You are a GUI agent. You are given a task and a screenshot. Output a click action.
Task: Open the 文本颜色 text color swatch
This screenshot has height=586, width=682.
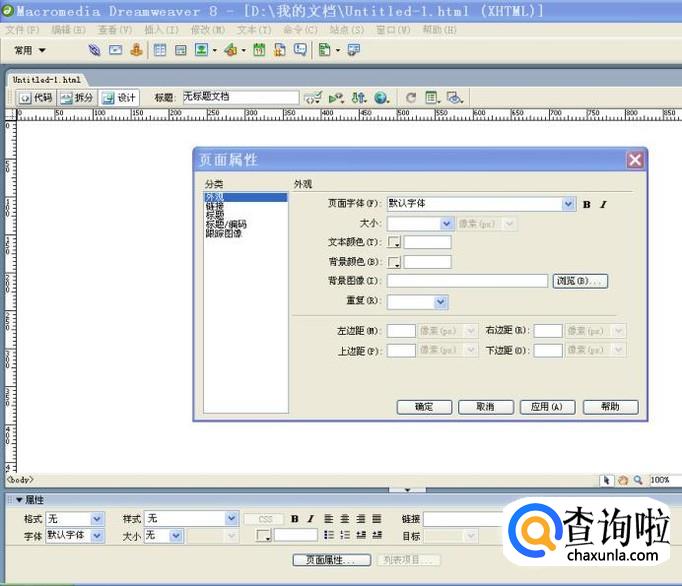[x=394, y=242]
